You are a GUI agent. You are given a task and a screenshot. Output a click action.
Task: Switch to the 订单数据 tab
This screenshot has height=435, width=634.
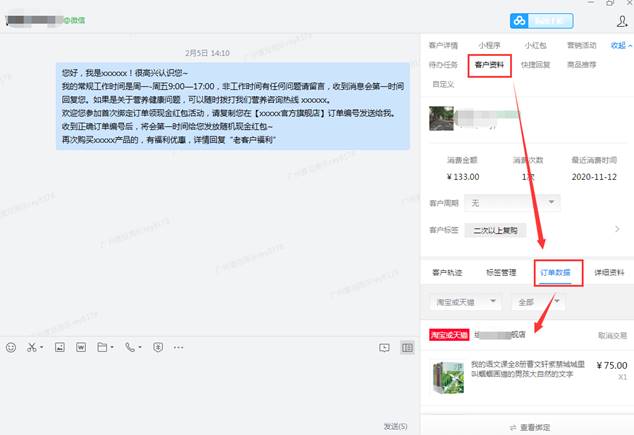coord(558,272)
